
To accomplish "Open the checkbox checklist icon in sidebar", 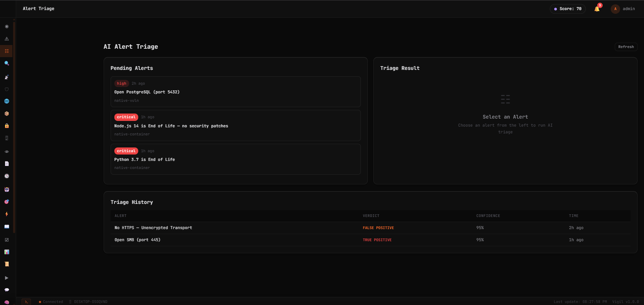I will (6, 240).
